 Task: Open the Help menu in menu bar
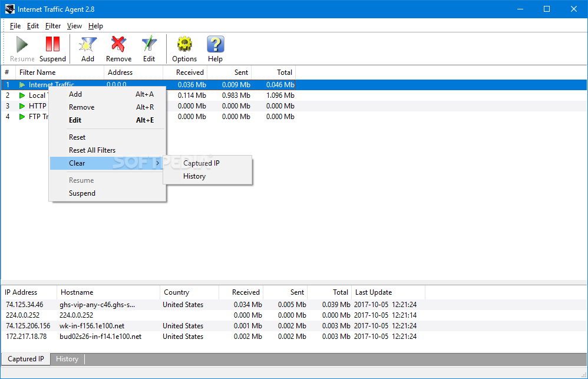[x=95, y=26]
